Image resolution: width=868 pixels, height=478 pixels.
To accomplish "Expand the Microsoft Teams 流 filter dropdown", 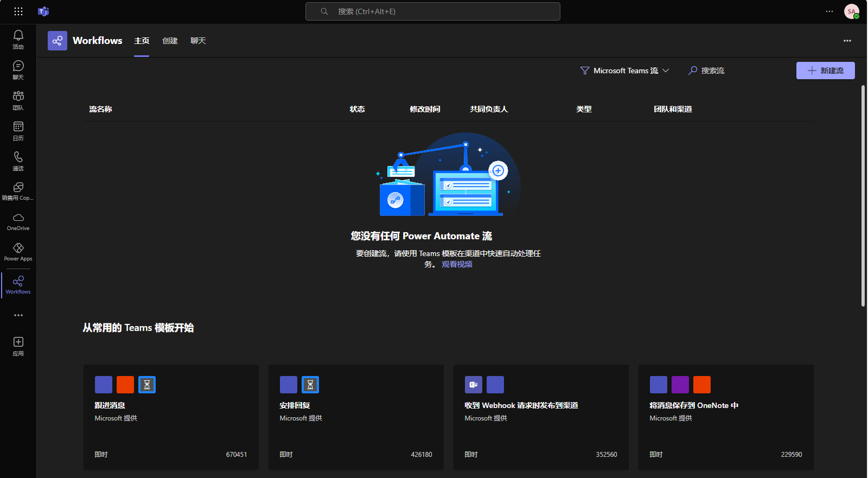I will (x=625, y=71).
